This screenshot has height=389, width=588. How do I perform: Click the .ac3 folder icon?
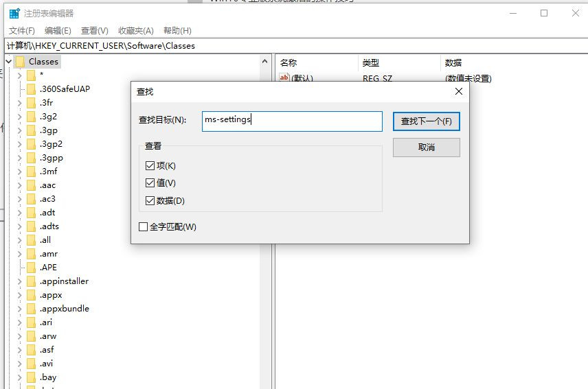(32, 199)
